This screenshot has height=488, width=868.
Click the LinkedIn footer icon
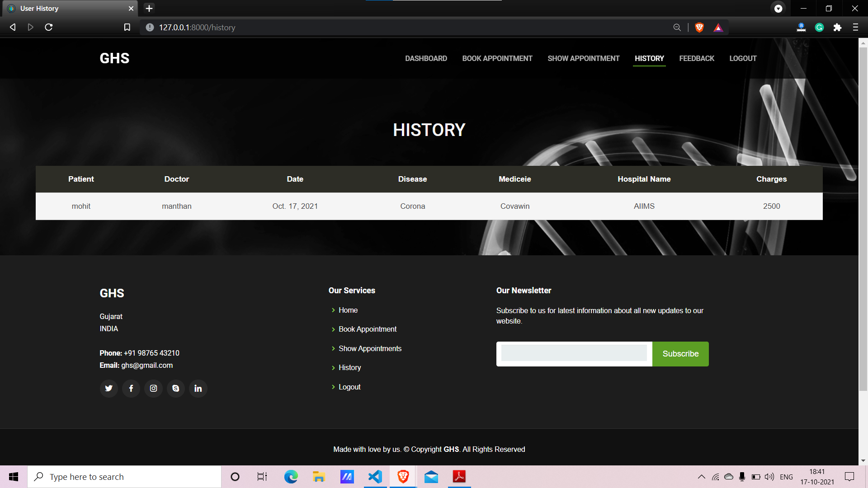(x=198, y=388)
